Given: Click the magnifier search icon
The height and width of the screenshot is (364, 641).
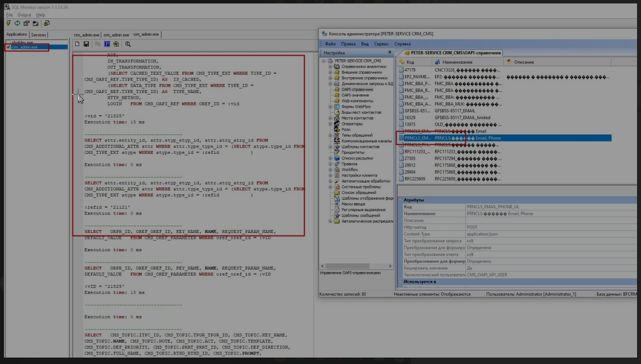Looking at the screenshot, I should pyautogui.click(x=128, y=44).
